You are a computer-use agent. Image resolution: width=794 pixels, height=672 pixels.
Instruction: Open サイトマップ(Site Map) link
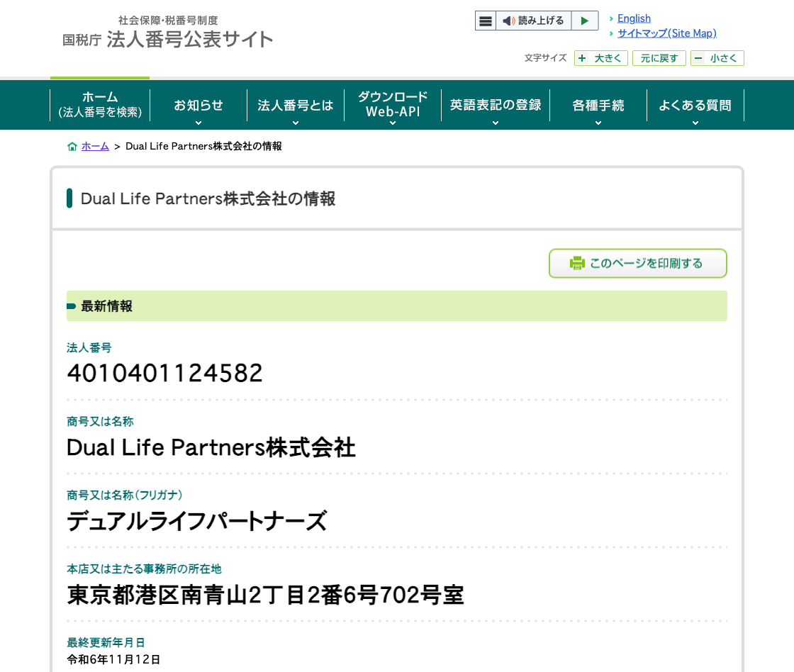click(667, 33)
